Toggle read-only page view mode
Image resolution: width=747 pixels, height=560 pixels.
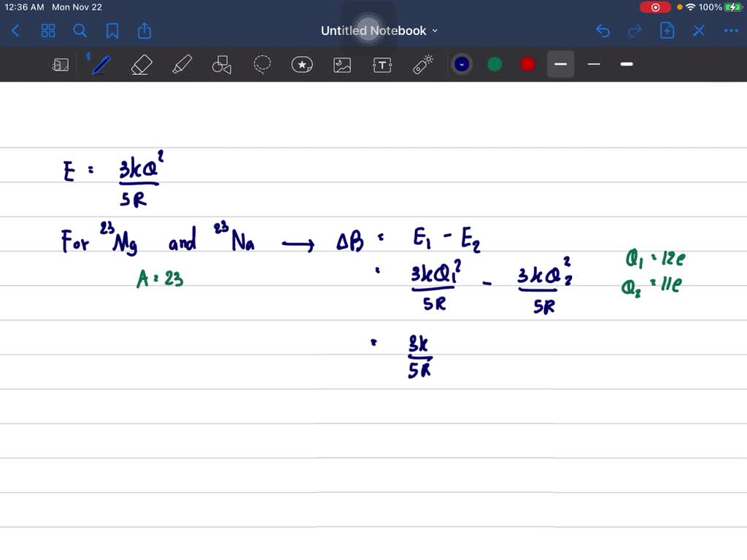click(x=61, y=64)
